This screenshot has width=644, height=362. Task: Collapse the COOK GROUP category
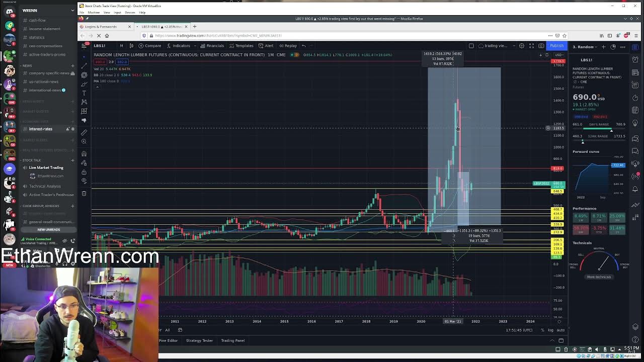coord(40,206)
